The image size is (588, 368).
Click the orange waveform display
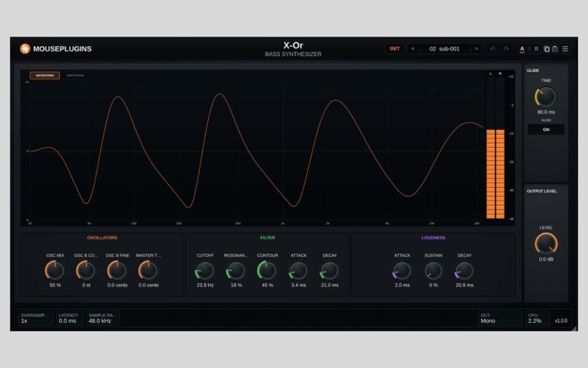click(256, 150)
